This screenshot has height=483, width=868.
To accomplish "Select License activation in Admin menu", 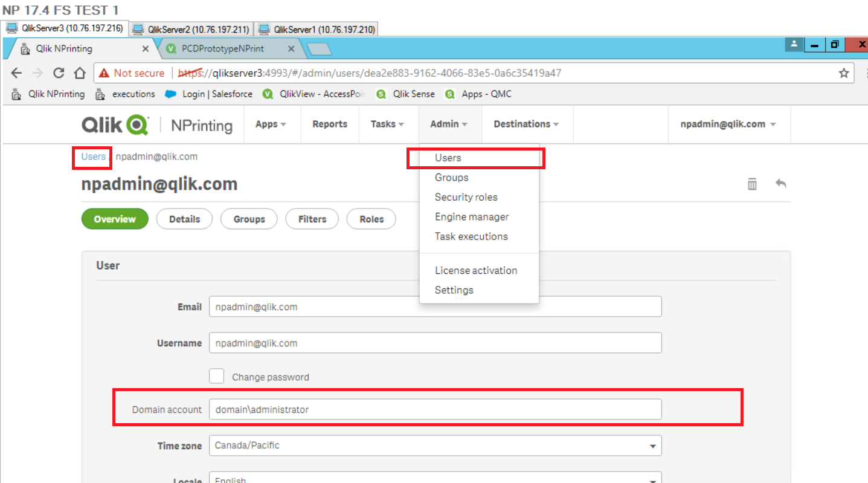I will [x=479, y=270].
